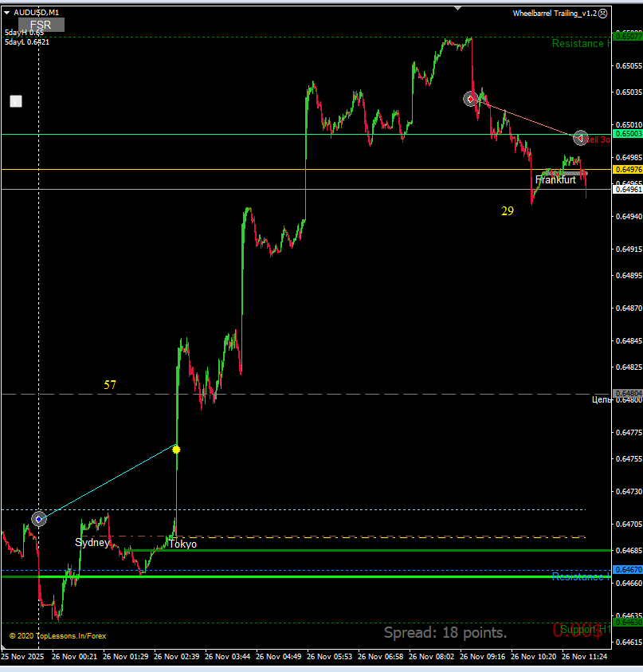Select the sell close marker on 0.65003 line
The image size is (643, 672).
(x=580, y=138)
